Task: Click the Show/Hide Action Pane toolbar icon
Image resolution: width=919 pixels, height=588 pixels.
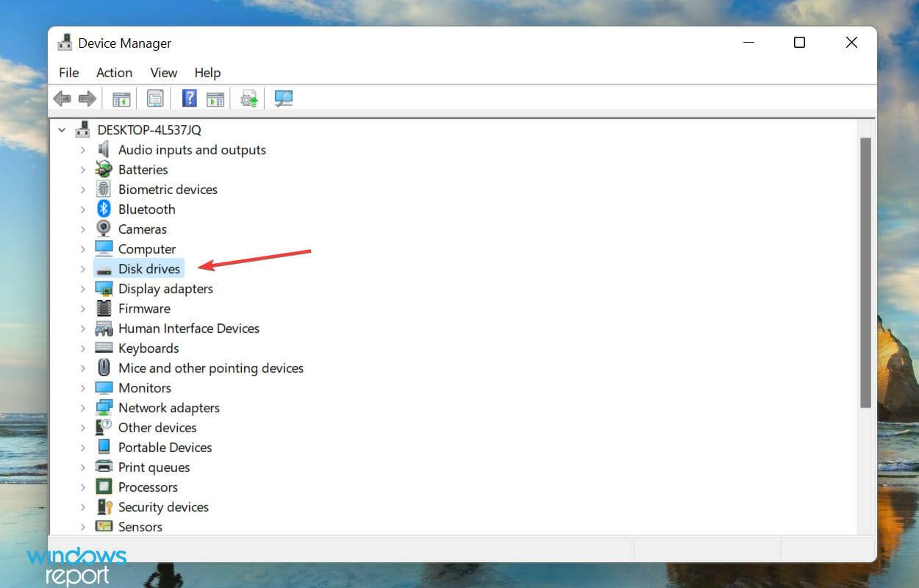Action: coord(215,98)
